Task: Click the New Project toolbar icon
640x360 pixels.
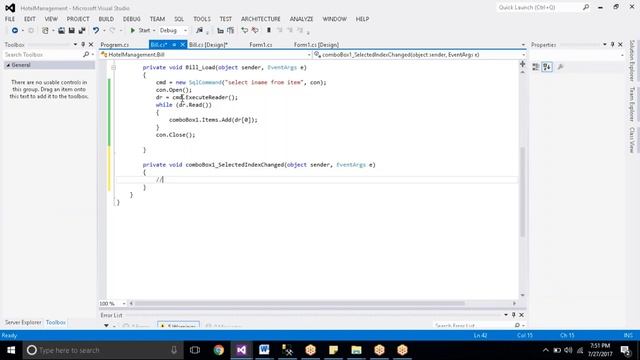Action: coord(45,31)
